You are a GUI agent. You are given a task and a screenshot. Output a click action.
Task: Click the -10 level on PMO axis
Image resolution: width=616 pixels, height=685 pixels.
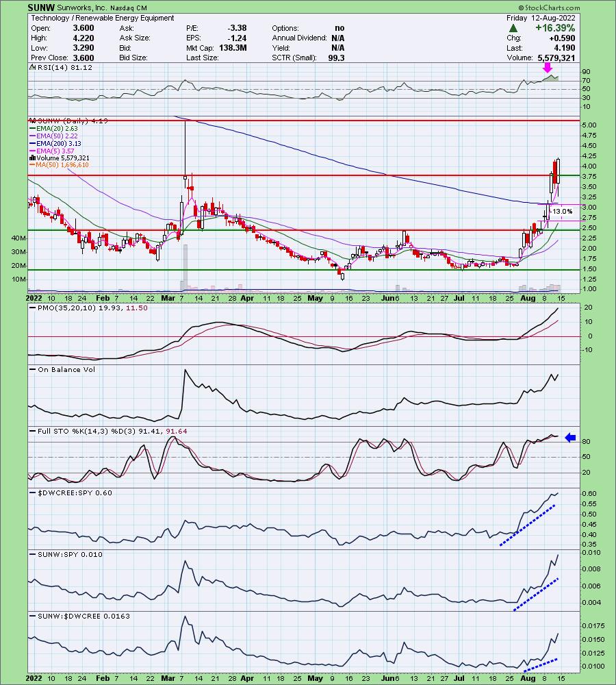tap(587, 349)
